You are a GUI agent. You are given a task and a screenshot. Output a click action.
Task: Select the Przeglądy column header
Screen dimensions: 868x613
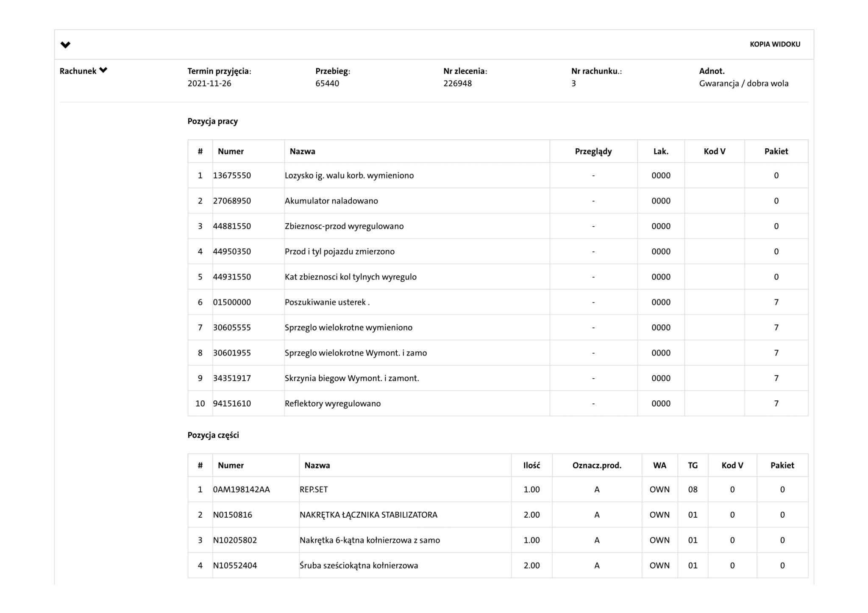(593, 151)
